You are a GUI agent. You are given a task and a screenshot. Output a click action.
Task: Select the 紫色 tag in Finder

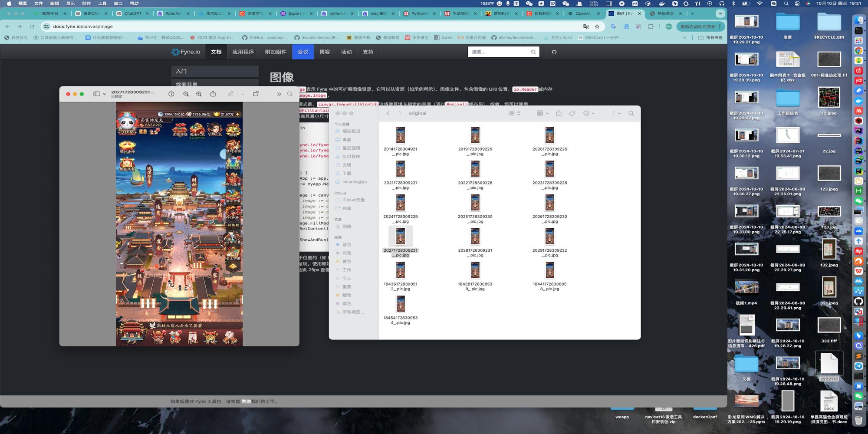(x=343, y=304)
